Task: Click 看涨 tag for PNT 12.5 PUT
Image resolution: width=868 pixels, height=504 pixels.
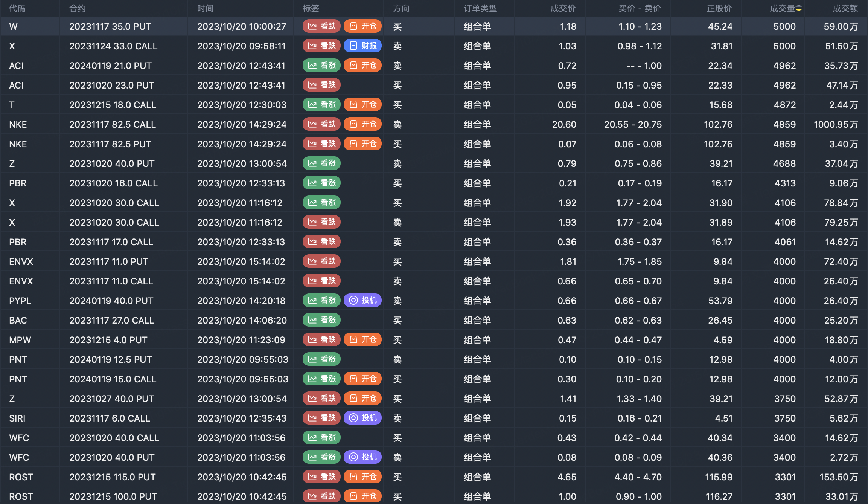Action: pos(321,359)
